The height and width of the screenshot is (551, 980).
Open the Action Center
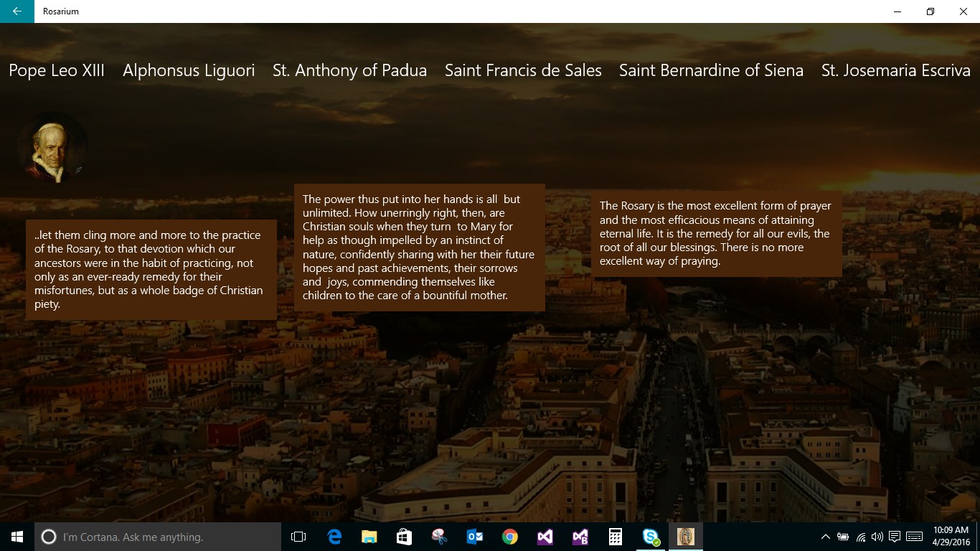(894, 536)
